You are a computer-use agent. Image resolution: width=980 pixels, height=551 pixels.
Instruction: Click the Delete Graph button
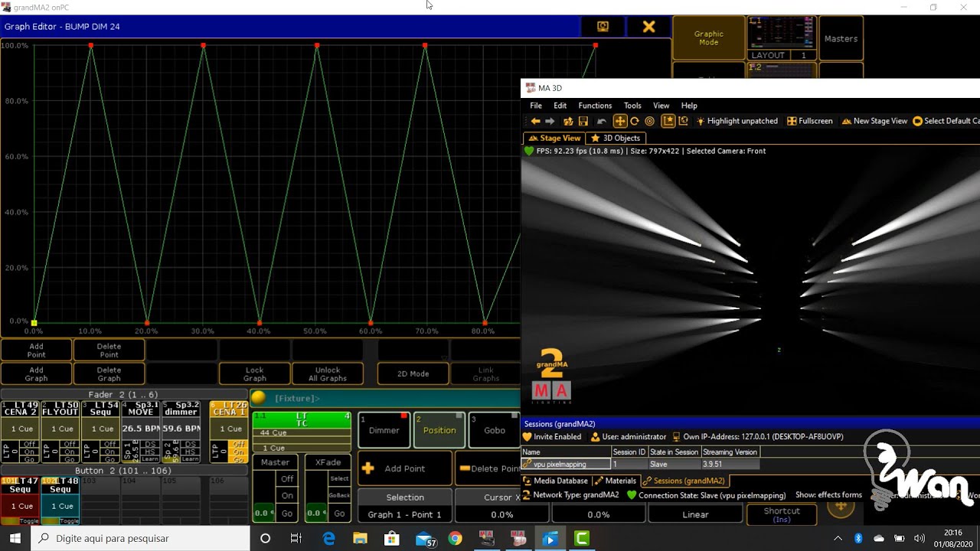tap(109, 373)
